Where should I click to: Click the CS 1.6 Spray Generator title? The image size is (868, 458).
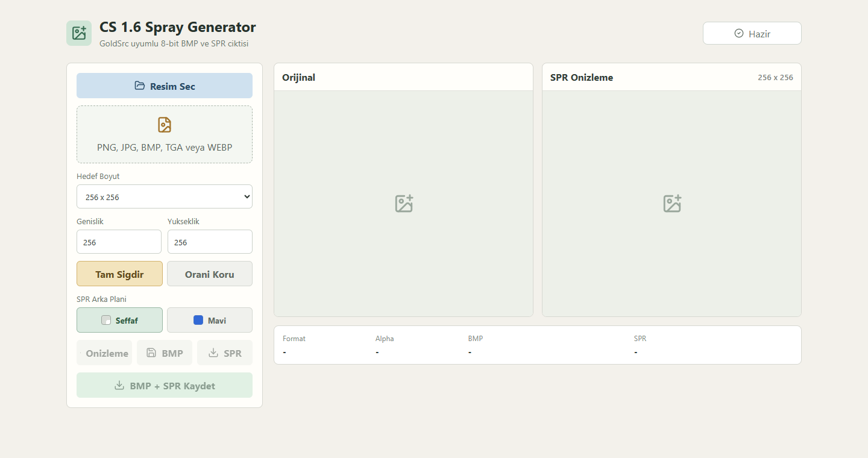click(178, 27)
